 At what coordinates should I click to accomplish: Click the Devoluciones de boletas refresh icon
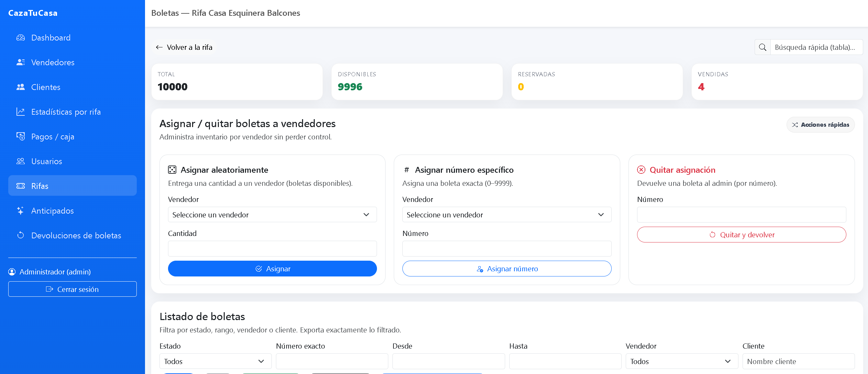pyautogui.click(x=21, y=236)
